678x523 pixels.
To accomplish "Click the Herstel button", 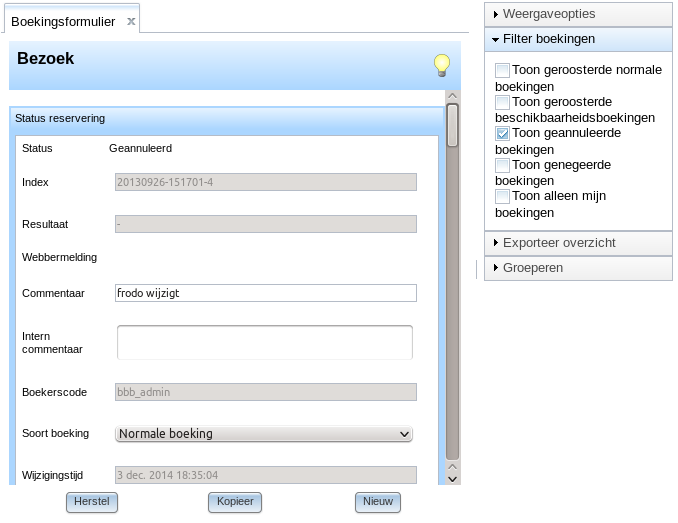I will [92, 502].
